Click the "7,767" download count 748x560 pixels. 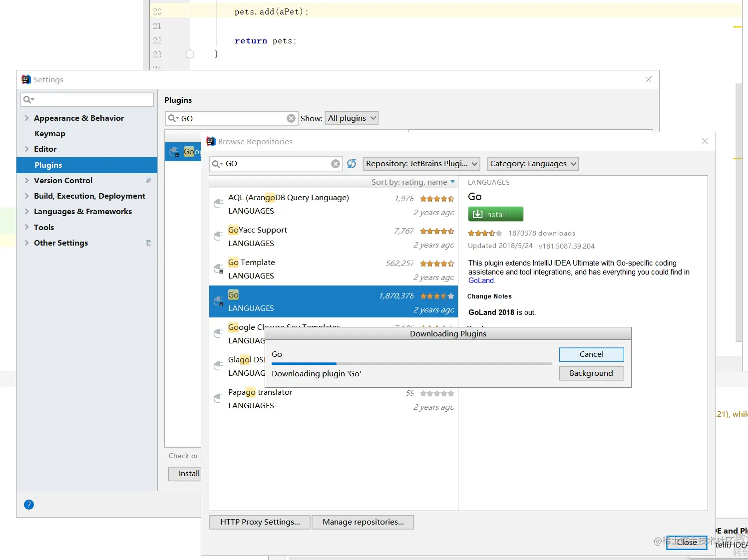tap(404, 231)
